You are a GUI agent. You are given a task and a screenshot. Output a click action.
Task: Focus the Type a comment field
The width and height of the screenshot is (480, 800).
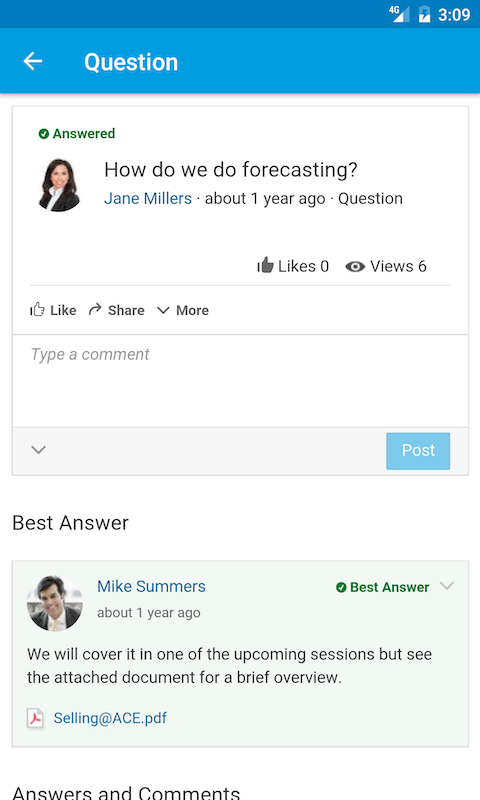(x=240, y=381)
